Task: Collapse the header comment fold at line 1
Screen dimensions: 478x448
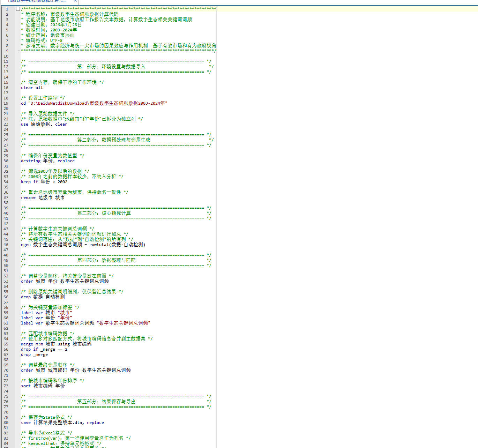Action: pyautogui.click(x=18, y=9)
